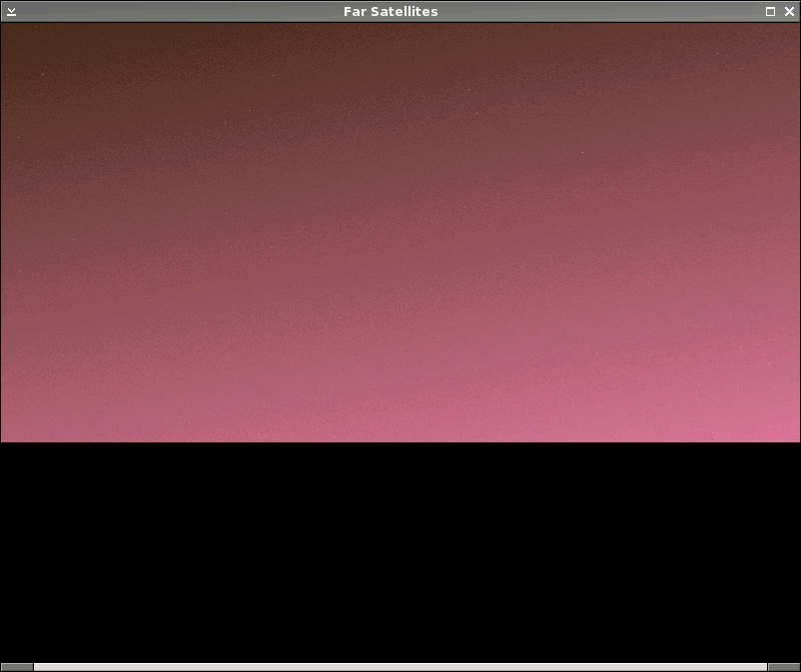
Task: Click the Far Satellites title text
Action: pos(391,11)
